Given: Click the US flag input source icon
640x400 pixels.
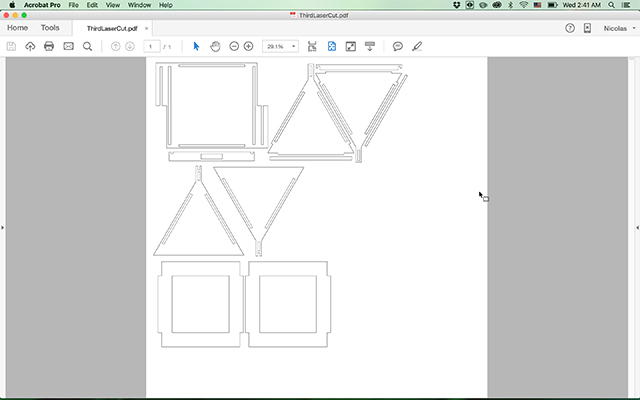Looking at the screenshot, I should click(538, 5).
